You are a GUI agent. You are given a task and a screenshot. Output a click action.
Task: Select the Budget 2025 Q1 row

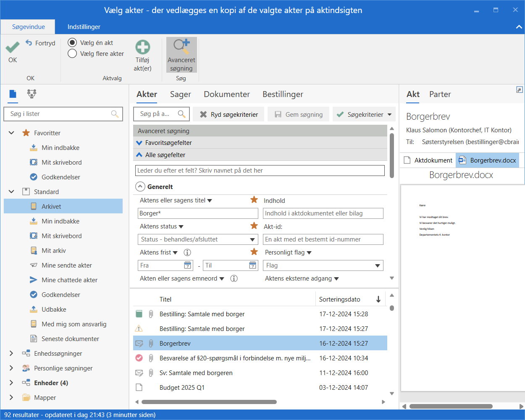(260, 387)
